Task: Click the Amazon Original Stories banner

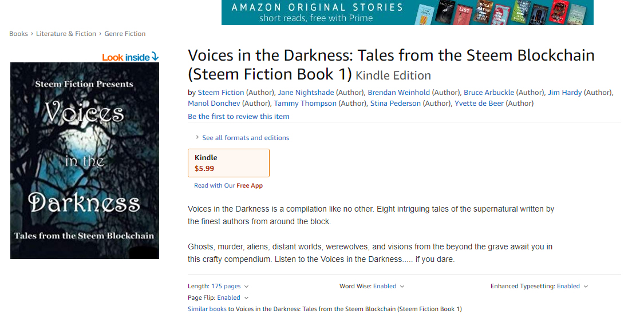Action: 407,13
